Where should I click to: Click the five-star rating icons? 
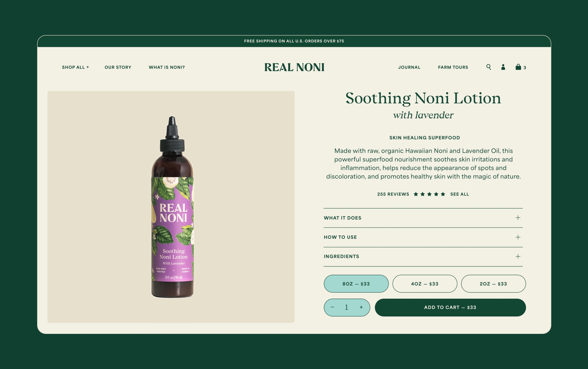(x=429, y=194)
